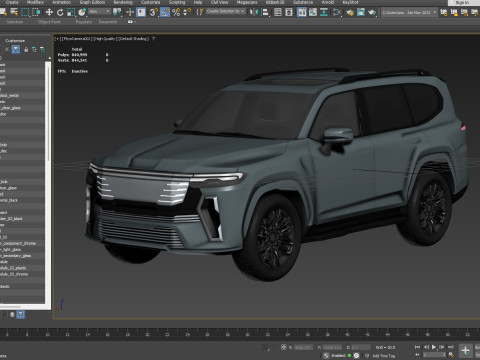Click Edit Named Selection Sets icon
Image resolution: width=480 pixels, height=360 pixels.
pos(200,13)
